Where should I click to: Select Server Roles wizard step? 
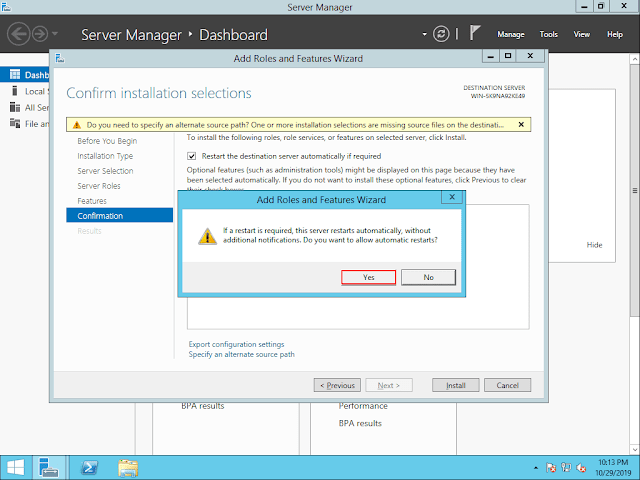point(99,186)
